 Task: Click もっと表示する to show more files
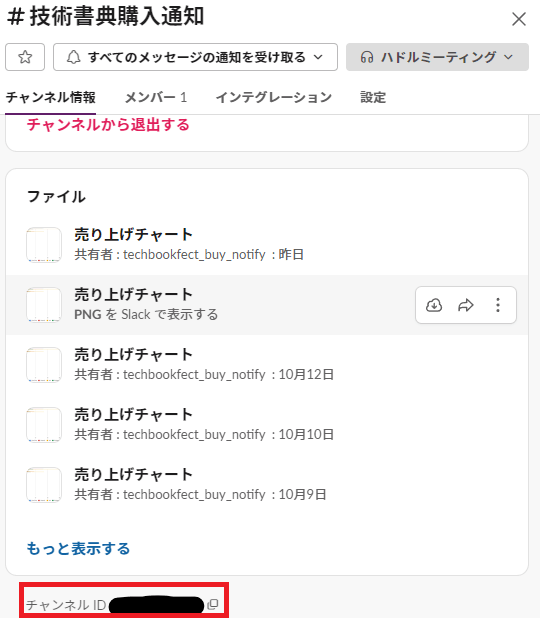coord(78,549)
